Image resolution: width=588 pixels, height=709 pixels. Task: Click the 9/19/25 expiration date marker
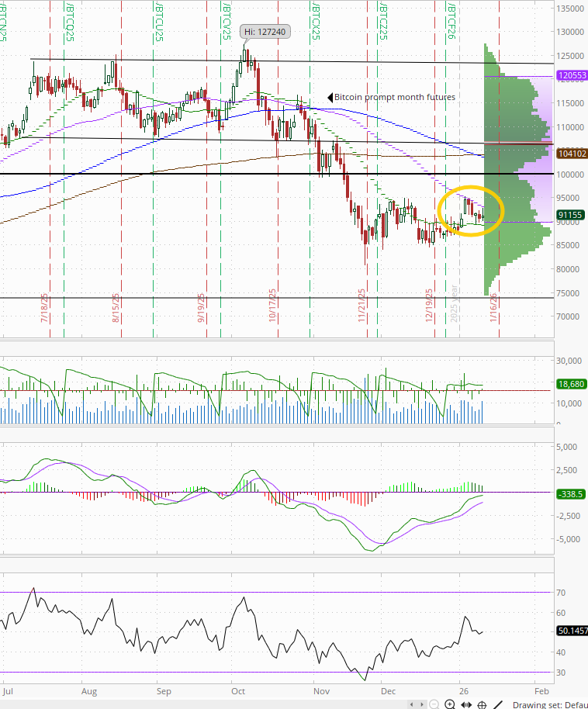(201, 309)
